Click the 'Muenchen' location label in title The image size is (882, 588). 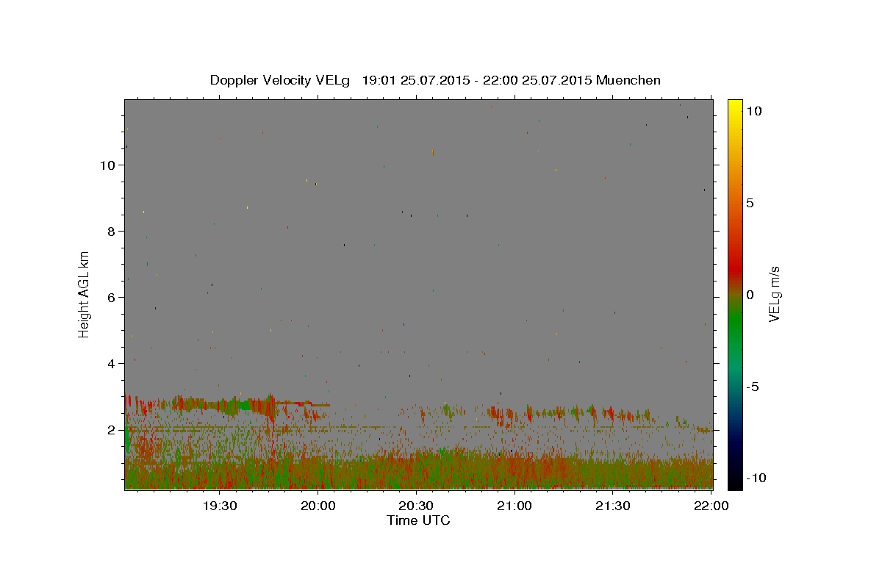click(628, 80)
